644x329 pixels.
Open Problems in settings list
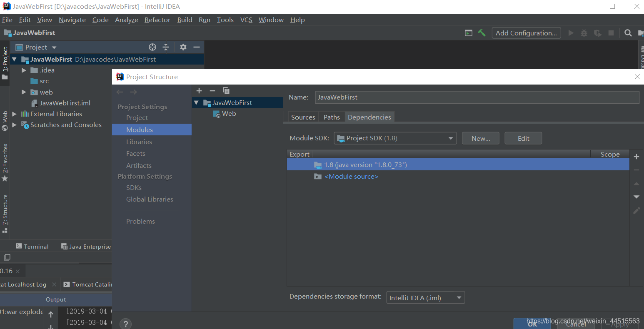(140, 221)
